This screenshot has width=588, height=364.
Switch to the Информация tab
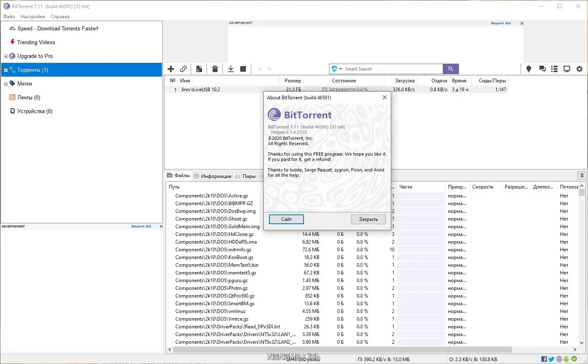tap(213, 176)
